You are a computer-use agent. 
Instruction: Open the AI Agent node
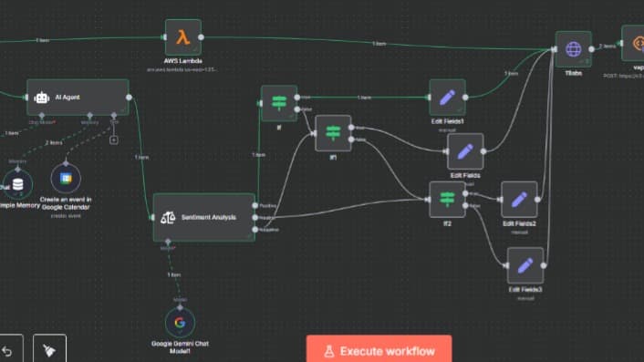[x=78, y=98]
